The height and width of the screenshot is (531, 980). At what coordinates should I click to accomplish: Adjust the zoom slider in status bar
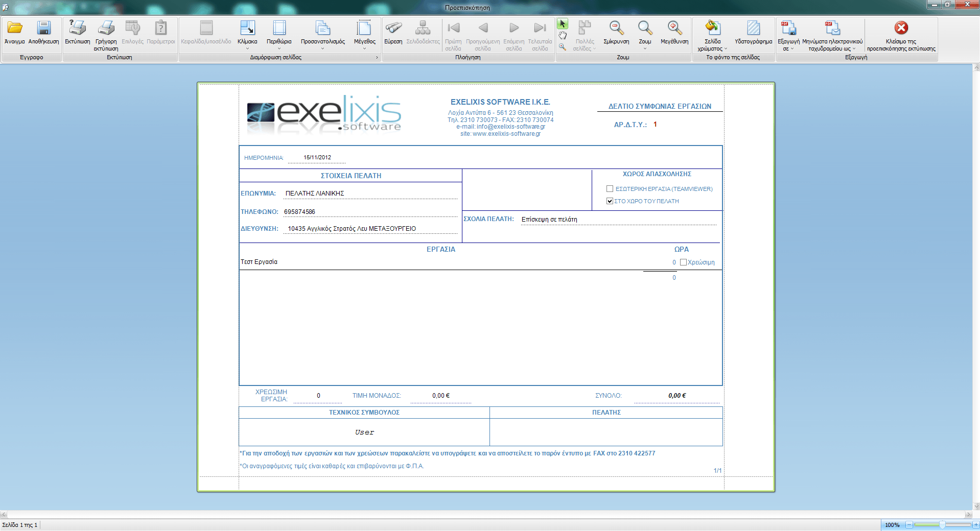942,525
